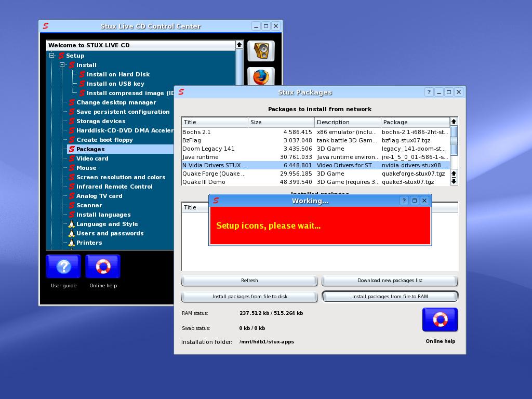Image resolution: width=532 pixels, height=399 pixels.
Task: Sort packages by Package column header
Action: click(x=416, y=122)
